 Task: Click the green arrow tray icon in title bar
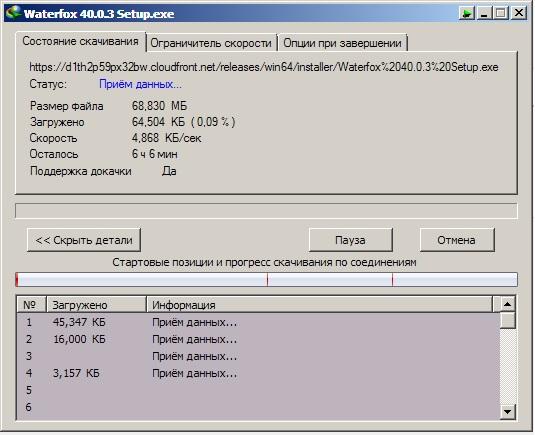tap(466, 13)
